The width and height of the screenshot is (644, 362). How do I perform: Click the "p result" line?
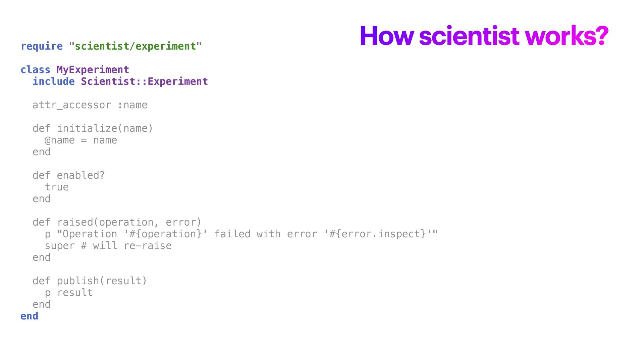point(69,293)
